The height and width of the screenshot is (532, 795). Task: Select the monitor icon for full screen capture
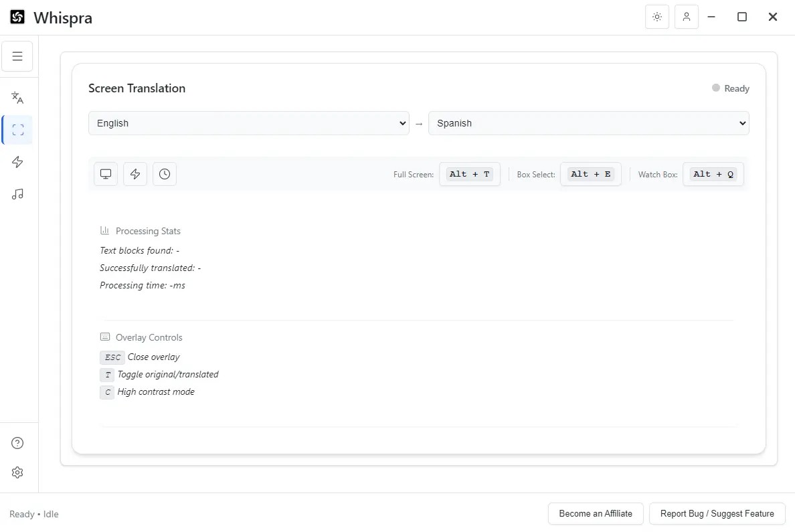point(105,173)
